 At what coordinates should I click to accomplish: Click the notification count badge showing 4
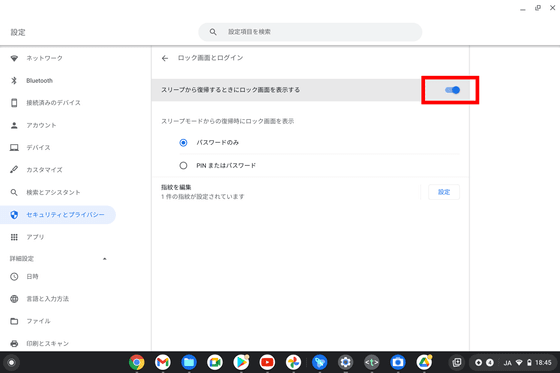490,363
